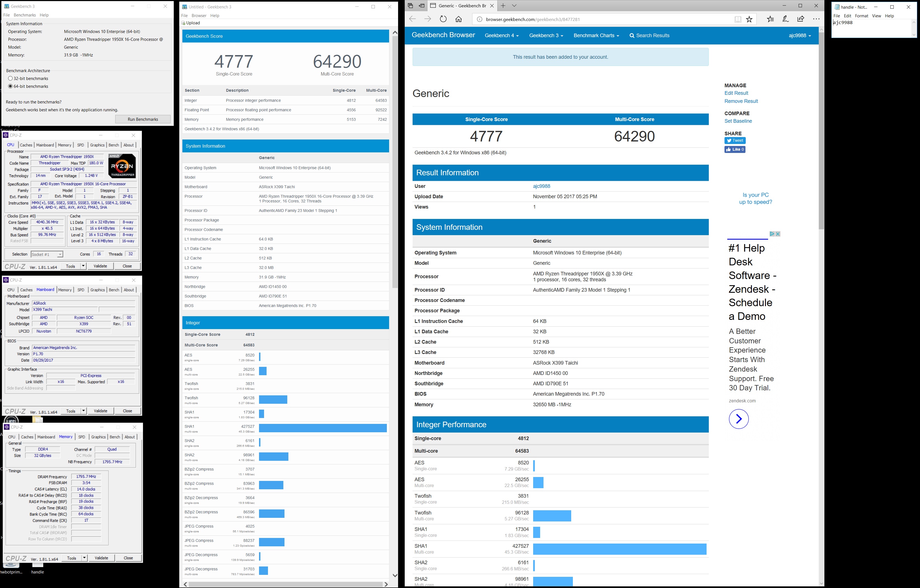The width and height of the screenshot is (920, 588).
Task: Reload the Geekbench browser page
Action: pyautogui.click(x=443, y=19)
